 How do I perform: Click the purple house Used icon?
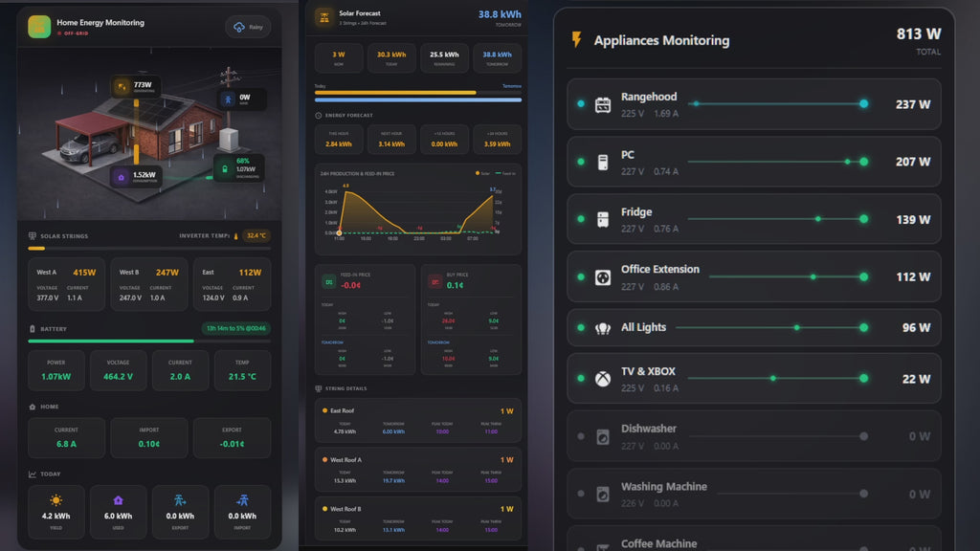tap(118, 499)
